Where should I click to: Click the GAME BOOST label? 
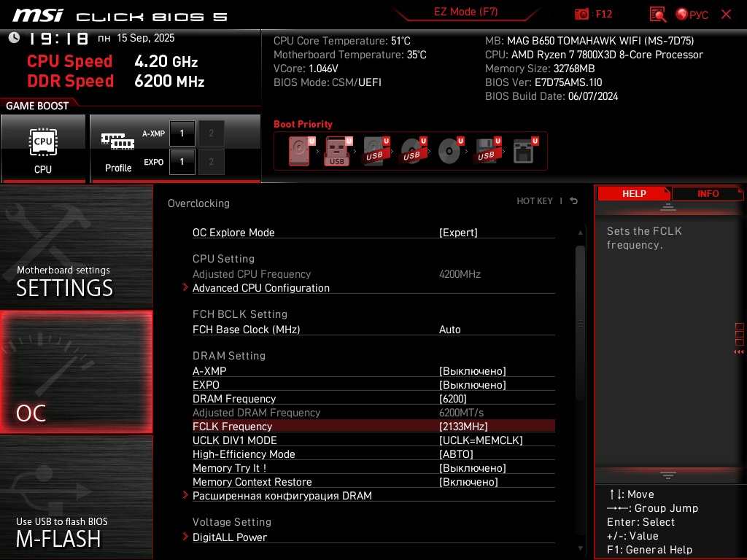pyautogui.click(x=37, y=106)
